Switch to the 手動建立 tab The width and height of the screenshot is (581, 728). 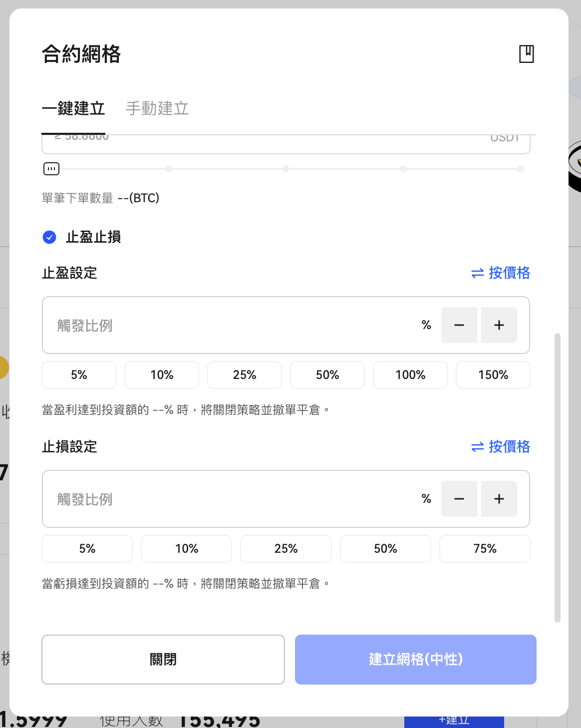point(157,108)
